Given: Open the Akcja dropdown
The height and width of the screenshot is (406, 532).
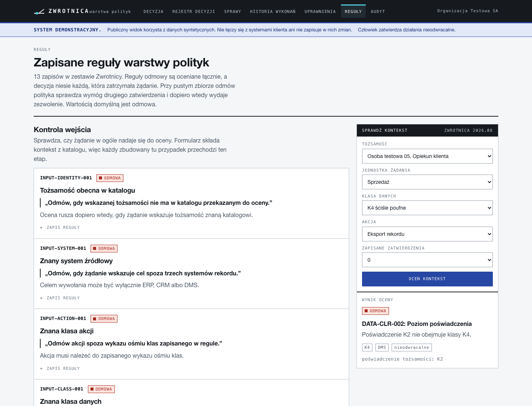Looking at the screenshot, I should (x=427, y=234).
